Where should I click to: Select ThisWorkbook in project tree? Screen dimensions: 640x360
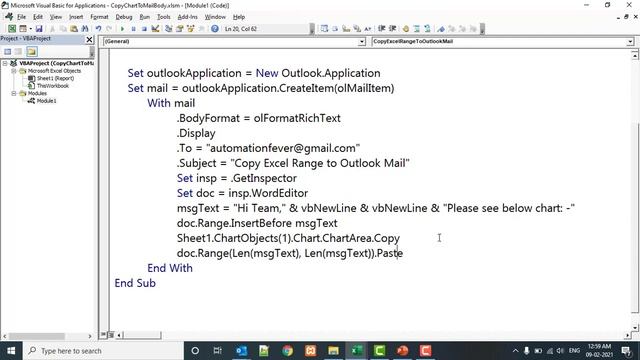coord(52,86)
